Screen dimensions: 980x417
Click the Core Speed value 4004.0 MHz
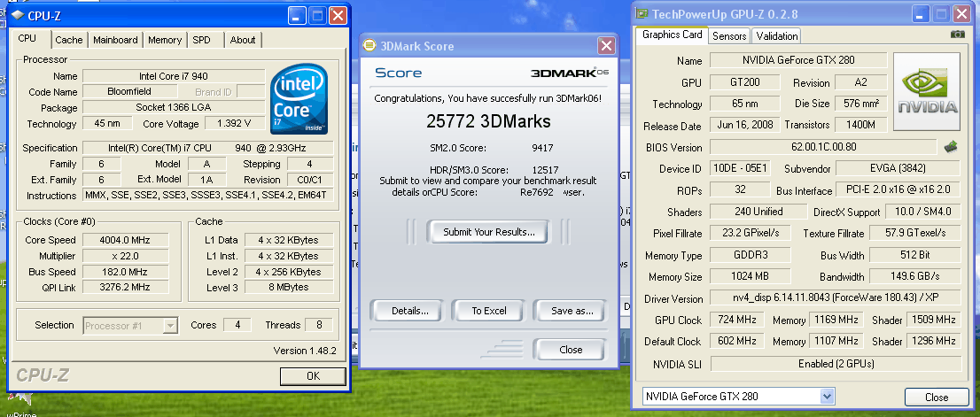click(125, 240)
